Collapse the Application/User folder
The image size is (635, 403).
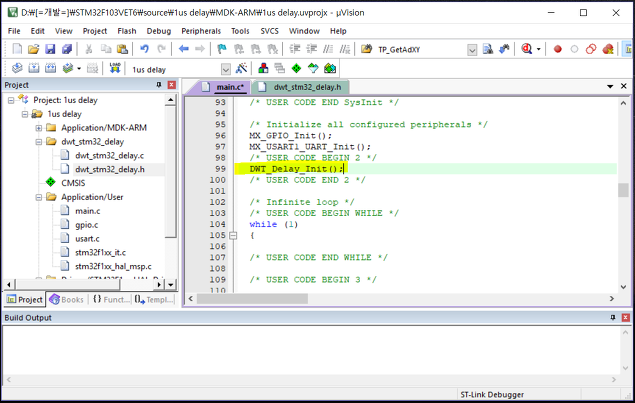38,197
